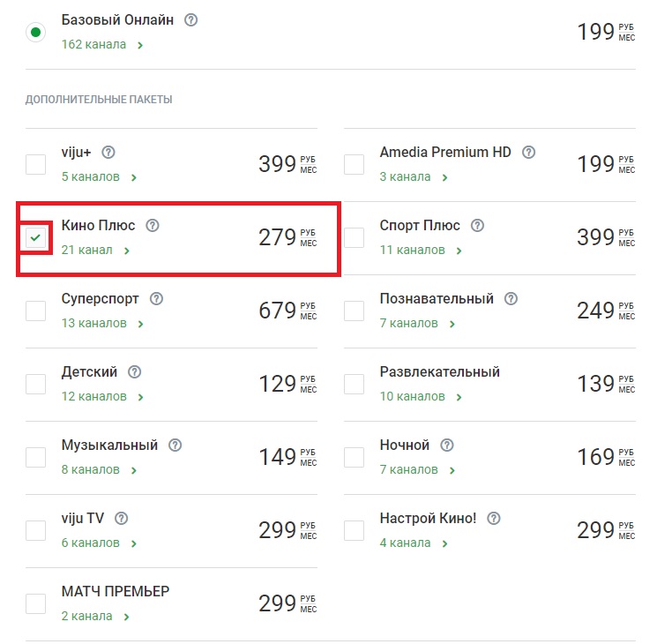This screenshot has height=644, width=657.
Task: Click the question mark beside viju+
Action: tap(108, 153)
